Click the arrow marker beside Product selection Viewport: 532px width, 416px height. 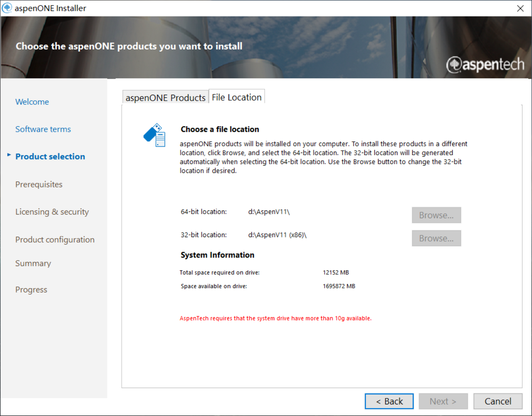click(x=9, y=155)
